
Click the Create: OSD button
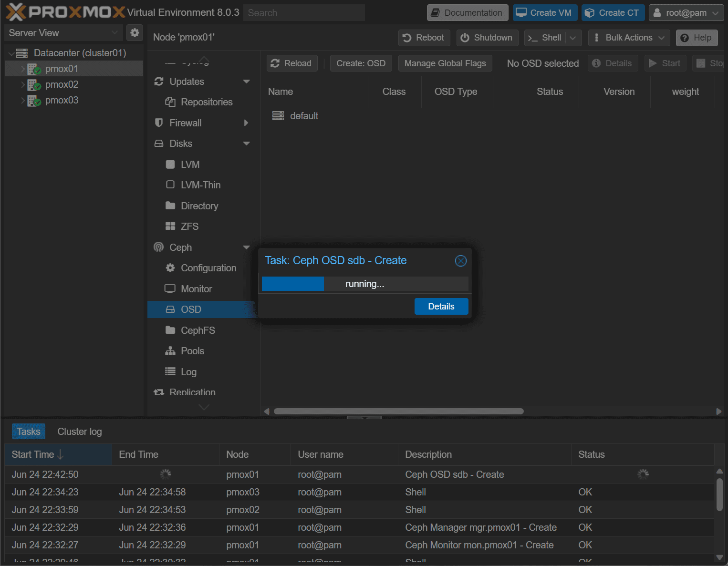(361, 63)
